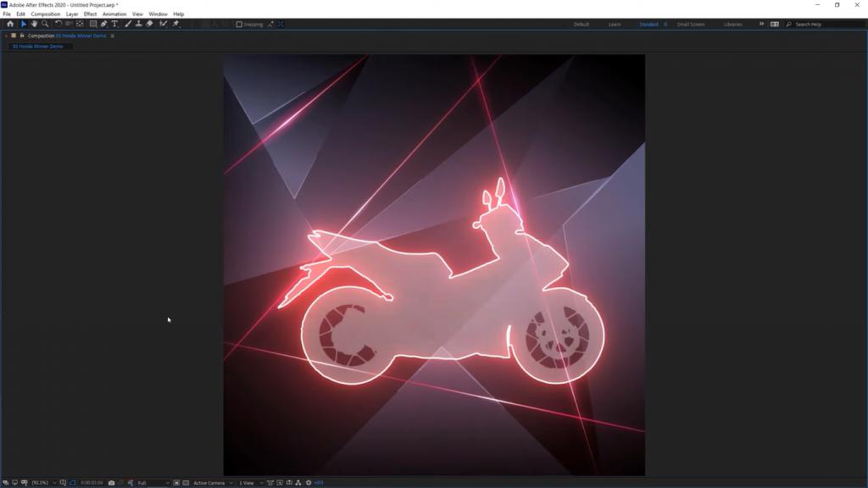Screen dimensions: 868x488
Task: Switch to the Small Screen workspace
Action: click(691, 25)
